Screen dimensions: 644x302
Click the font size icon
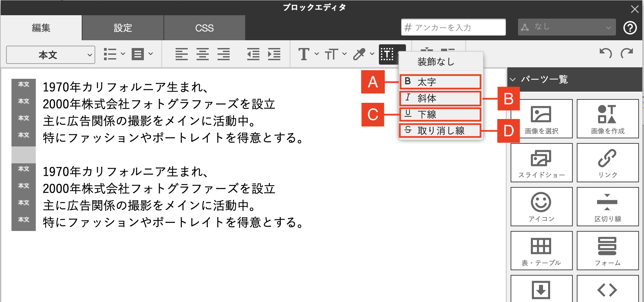[x=331, y=54]
